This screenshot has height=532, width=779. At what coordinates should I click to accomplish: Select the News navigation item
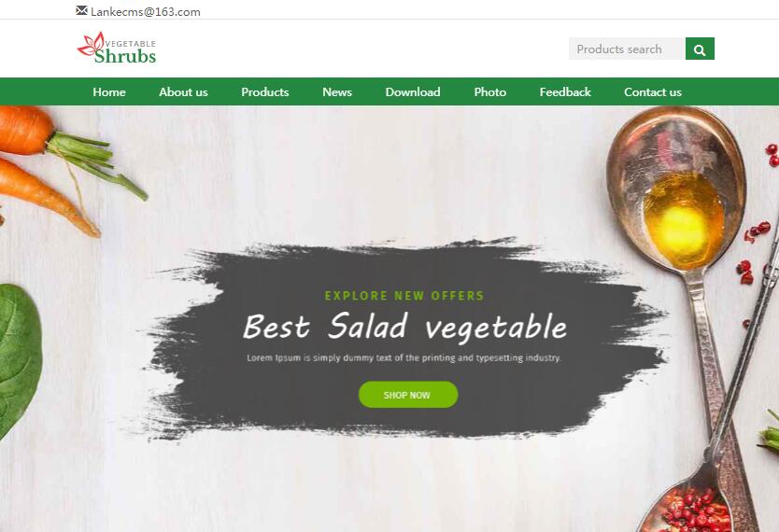pyautogui.click(x=337, y=91)
